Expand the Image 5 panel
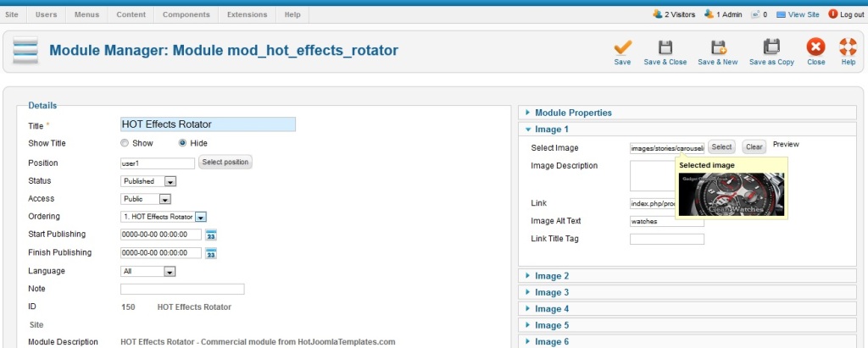The width and height of the screenshot is (868, 348). point(687,325)
